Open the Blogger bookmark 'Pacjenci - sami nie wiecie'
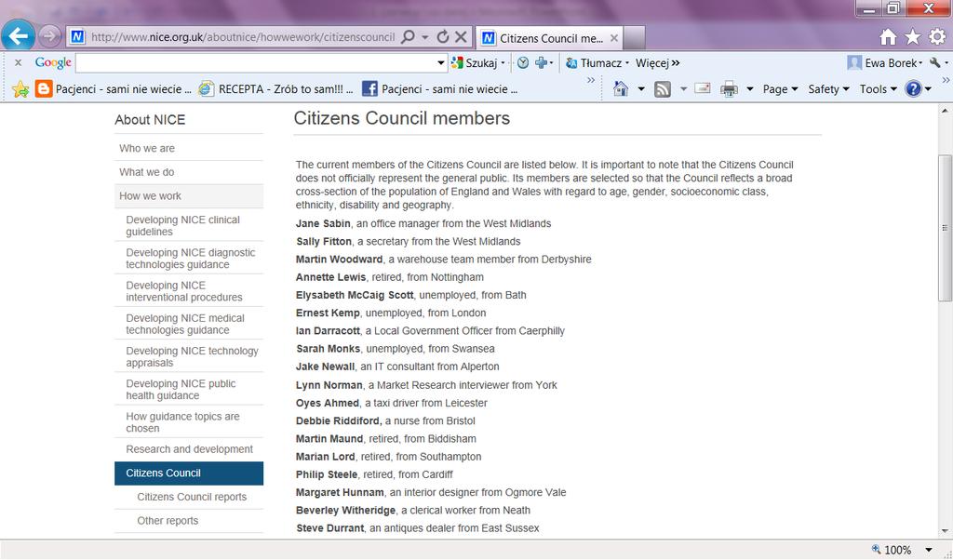Screen dimensions: 953x560 coord(114,89)
